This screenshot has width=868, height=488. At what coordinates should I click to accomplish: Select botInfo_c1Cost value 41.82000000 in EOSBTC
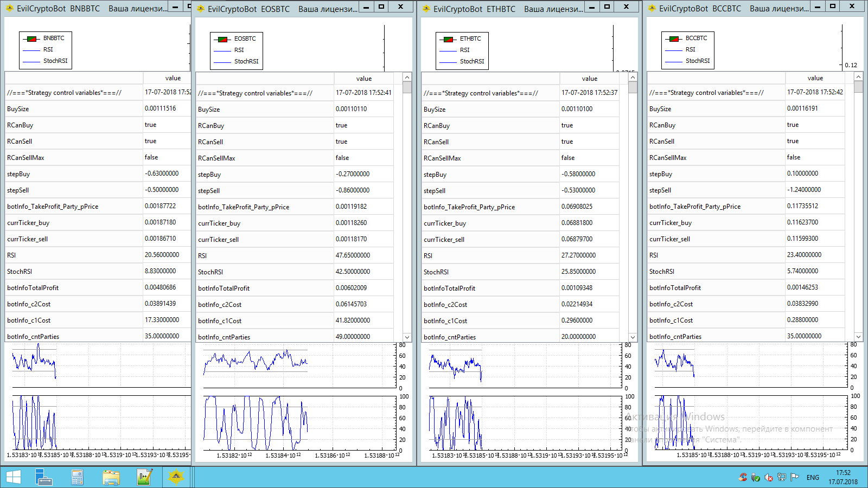(x=353, y=320)
